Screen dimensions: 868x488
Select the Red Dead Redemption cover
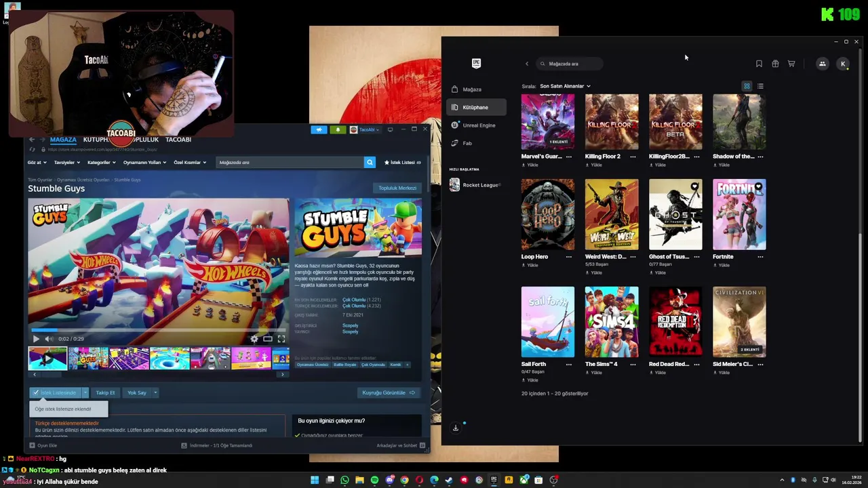pos(675,321)
